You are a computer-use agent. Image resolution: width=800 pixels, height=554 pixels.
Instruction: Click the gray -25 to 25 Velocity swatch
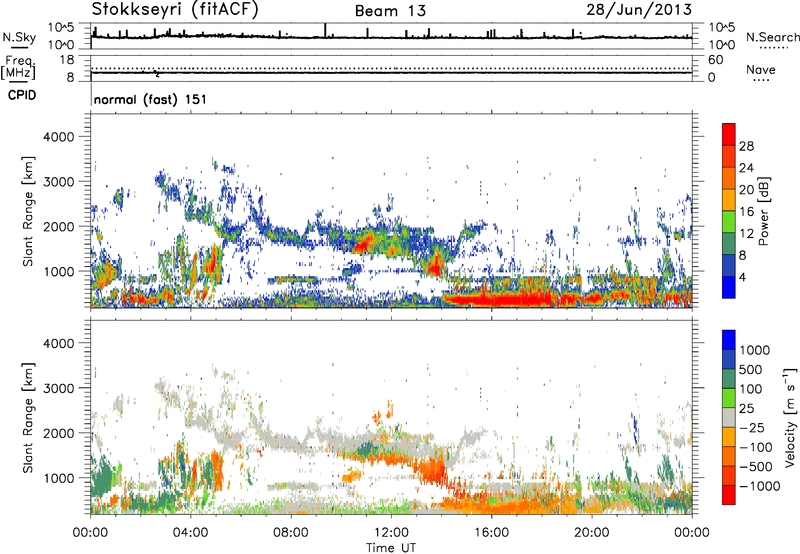729,417
